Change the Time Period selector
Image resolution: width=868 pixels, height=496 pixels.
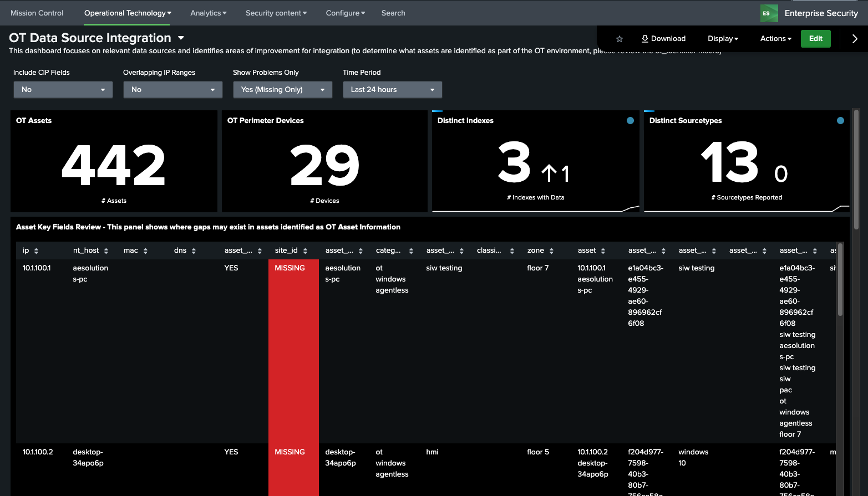(x=392, y=90)
